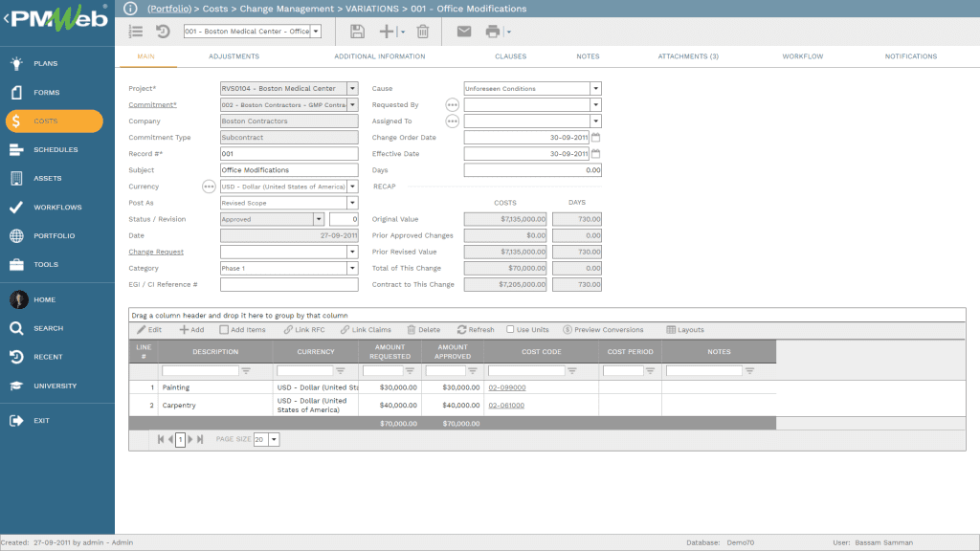Click the info icon beside breadcrumb
Screen dimensions: 980x551
click(130, 9)
